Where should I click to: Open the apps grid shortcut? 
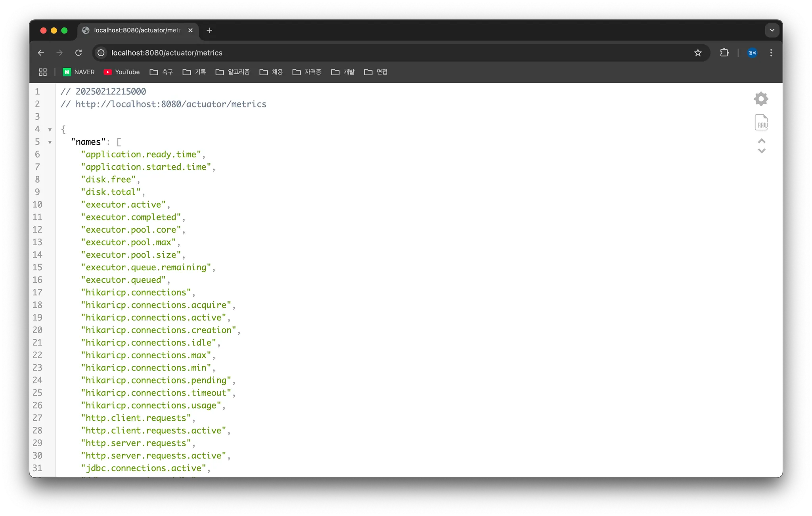tap(43, 72)
